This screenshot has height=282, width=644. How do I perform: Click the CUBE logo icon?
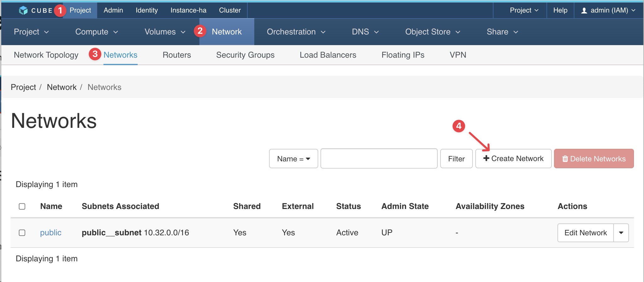click(23, 10)
